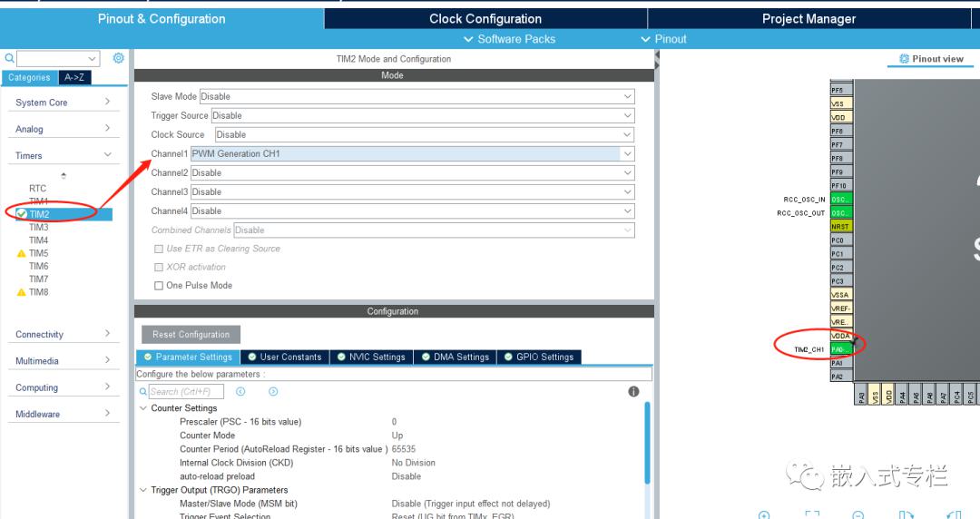Open the NVIC Settings tab

tap(371, 357)
